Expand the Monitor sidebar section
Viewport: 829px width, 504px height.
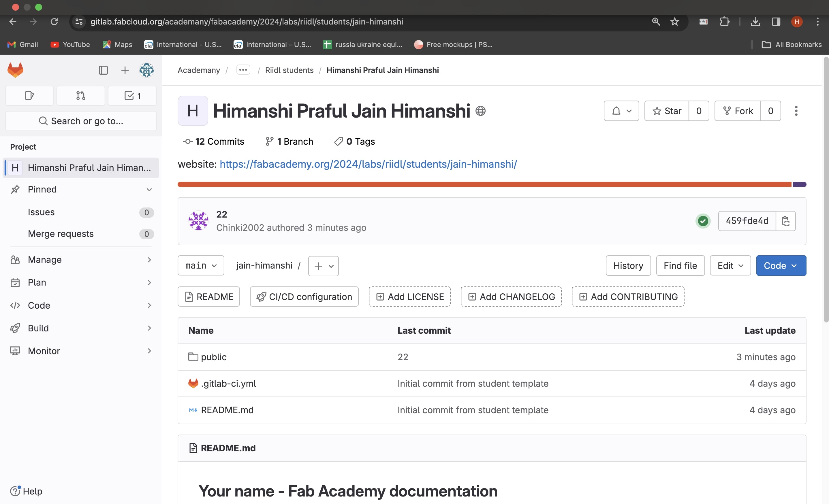[x=81, y=351]
